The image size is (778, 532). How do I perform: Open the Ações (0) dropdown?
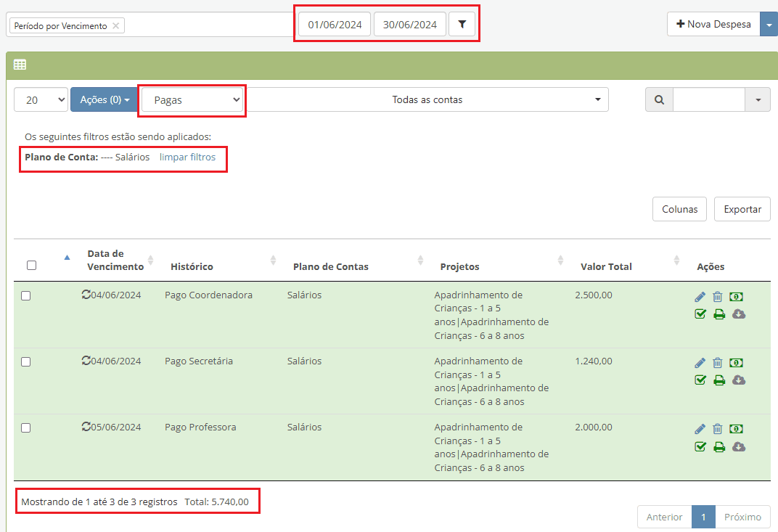coord(105,99)
